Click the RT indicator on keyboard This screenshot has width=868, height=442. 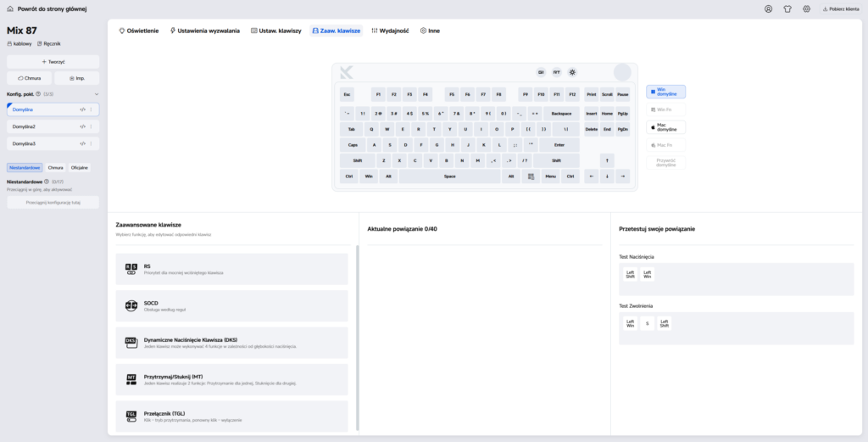coord(556,72)
